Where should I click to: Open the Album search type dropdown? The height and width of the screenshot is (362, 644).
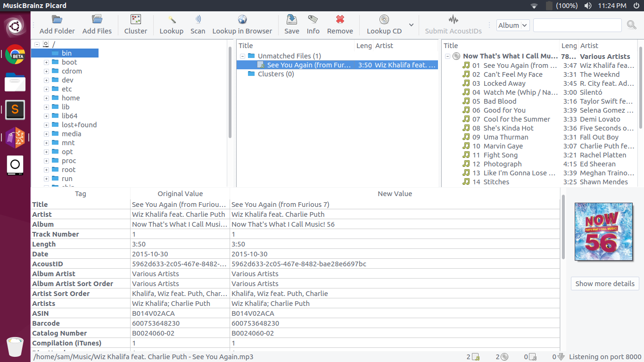coord(513,25)
